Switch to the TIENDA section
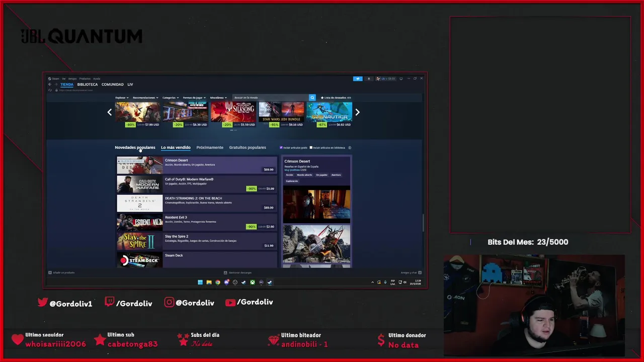Screen dimensions: 644x362 pos(67,84)
